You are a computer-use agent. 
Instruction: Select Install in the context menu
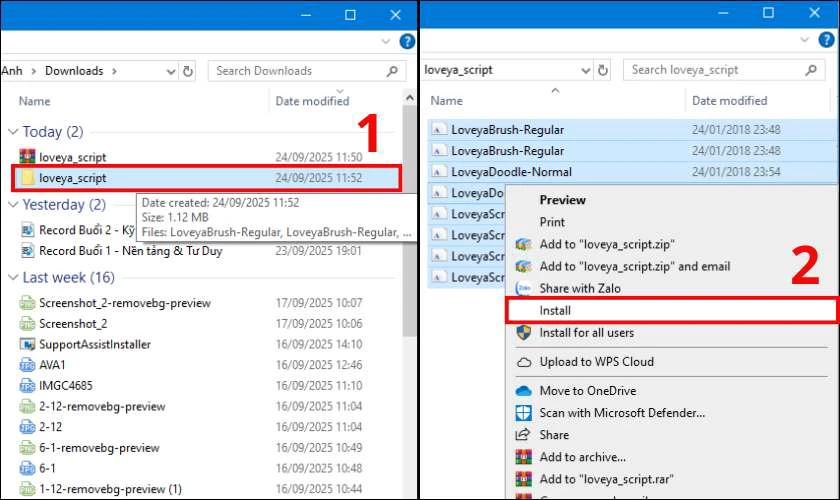(672, 310)
